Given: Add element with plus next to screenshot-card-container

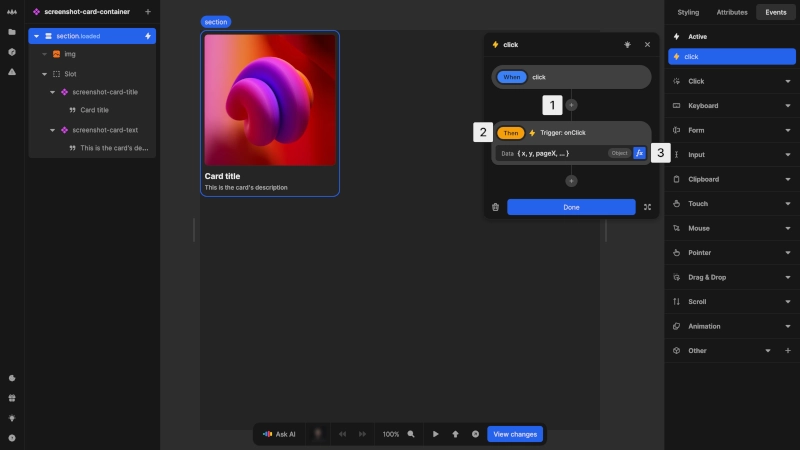Looking at the screenshot, I should tap(148, 11).
